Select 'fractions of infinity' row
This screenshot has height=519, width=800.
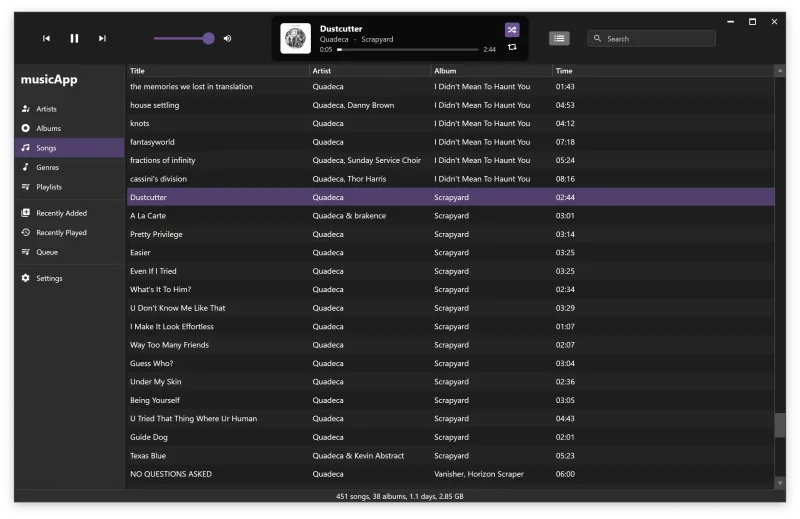point(451,160)
